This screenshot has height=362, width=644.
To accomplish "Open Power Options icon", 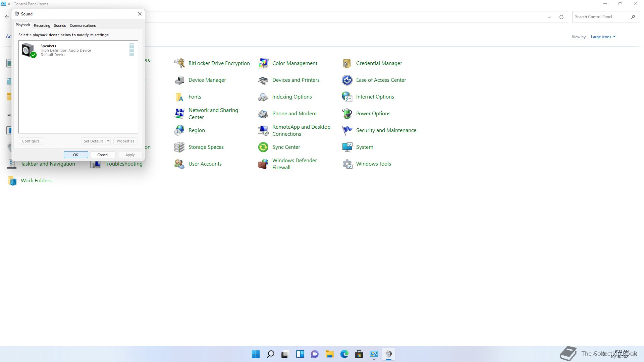I will pyautogui.click(x=347, y=113).
